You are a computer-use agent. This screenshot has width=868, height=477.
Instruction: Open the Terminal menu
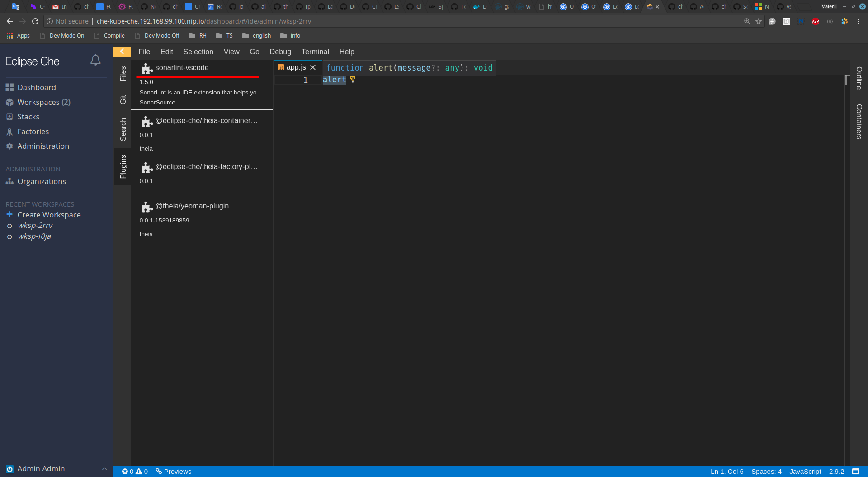coord(315,52)
